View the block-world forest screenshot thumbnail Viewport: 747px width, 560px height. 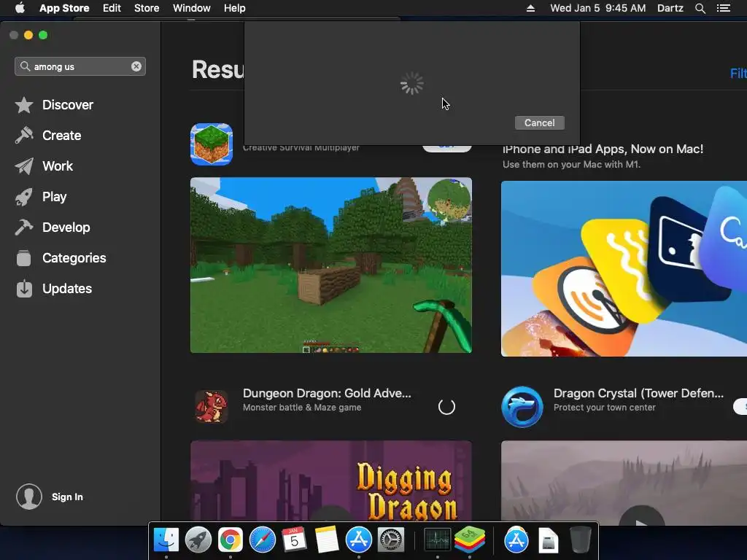[331, 265]
